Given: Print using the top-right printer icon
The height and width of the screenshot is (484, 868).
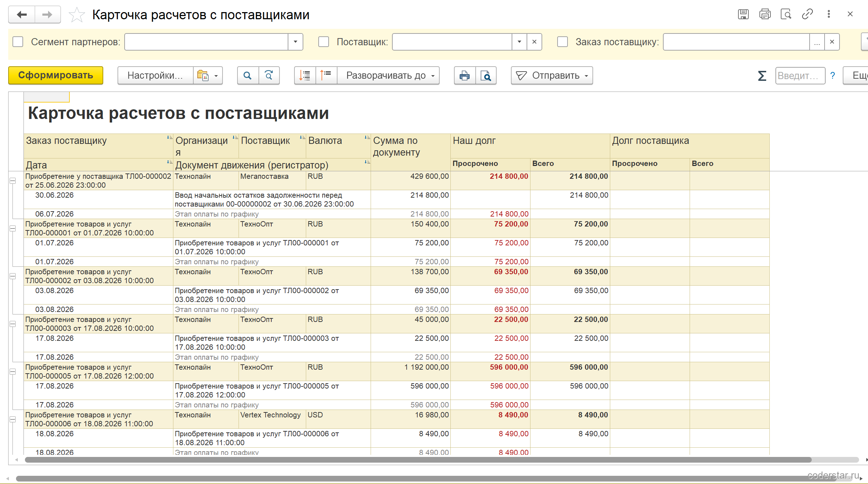Looking at the screenshot, I should click(x=765, y=14).
